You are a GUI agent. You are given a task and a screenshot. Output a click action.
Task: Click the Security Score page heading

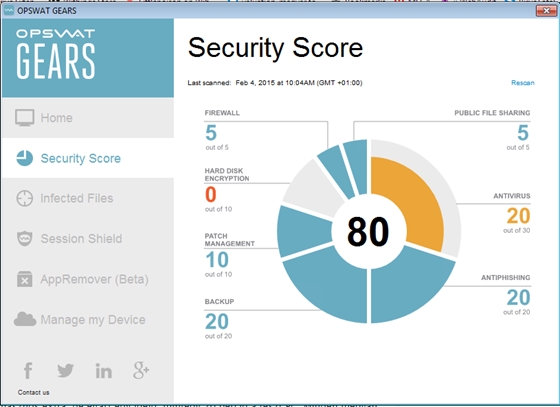[275, 48]
